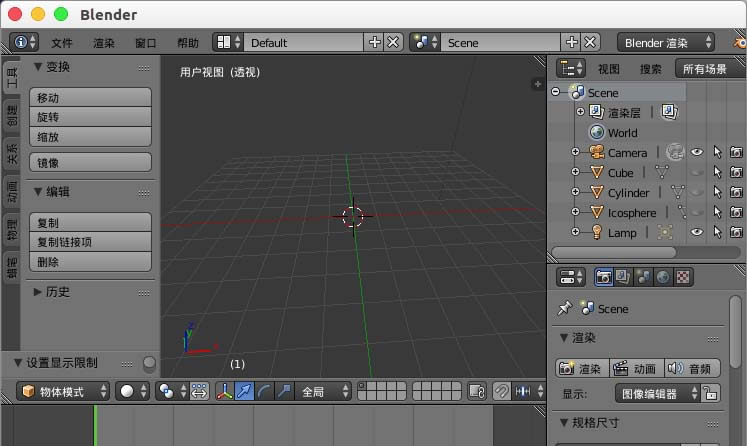Screen dimensions: 747x446
Task: Toggle Lamp visibility eye
Action: click(697, 232)
